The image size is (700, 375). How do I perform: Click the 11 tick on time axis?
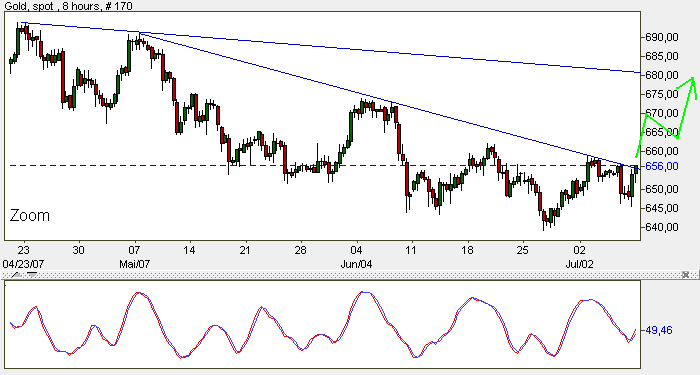(411, 250)
